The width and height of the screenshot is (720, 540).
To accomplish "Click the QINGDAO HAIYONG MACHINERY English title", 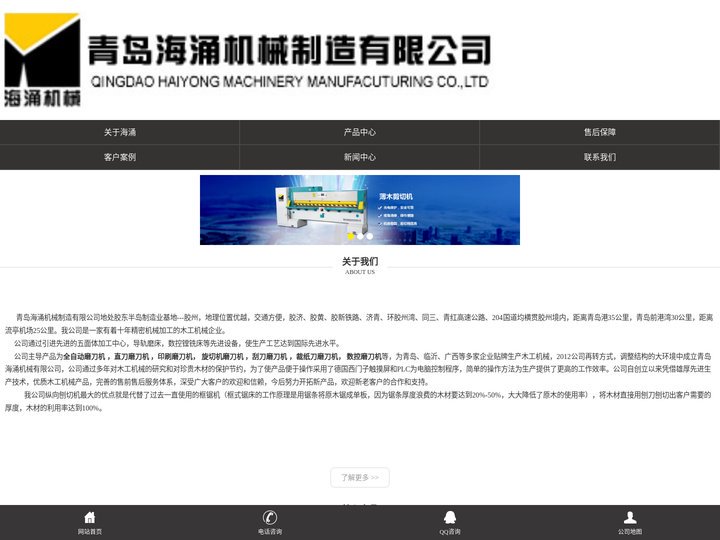I will click(x=289, y=82).
